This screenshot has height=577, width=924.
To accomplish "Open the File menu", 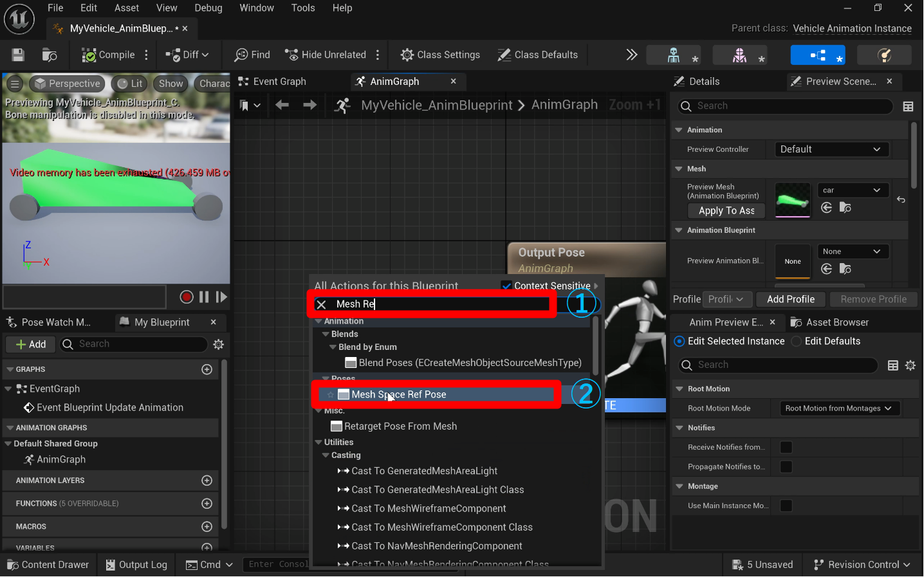I will point(55,8).
